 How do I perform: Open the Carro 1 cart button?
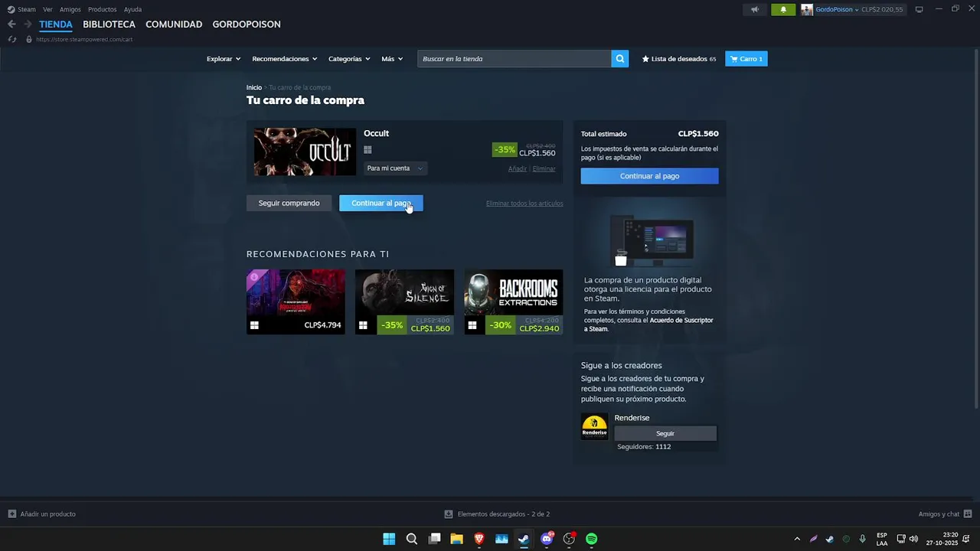[x=746, y=59]
